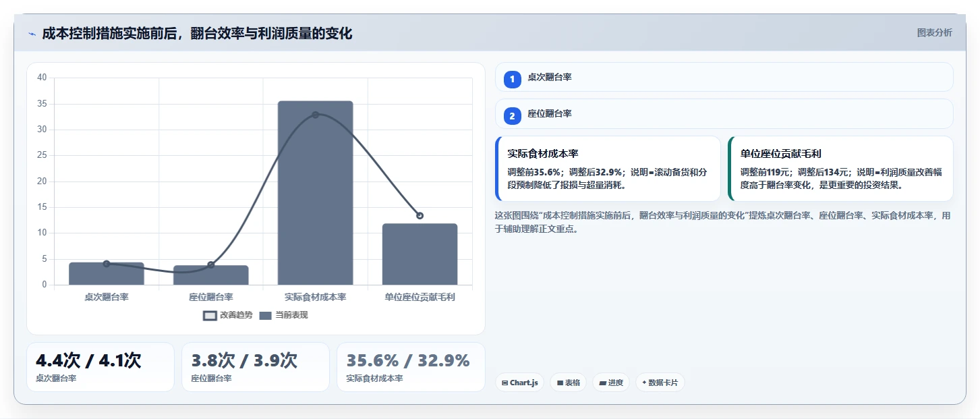This screenshot has height=419, width=980.
Task: Toggle the 改善趋势 legend entry
Action: [x=228, y=315]
